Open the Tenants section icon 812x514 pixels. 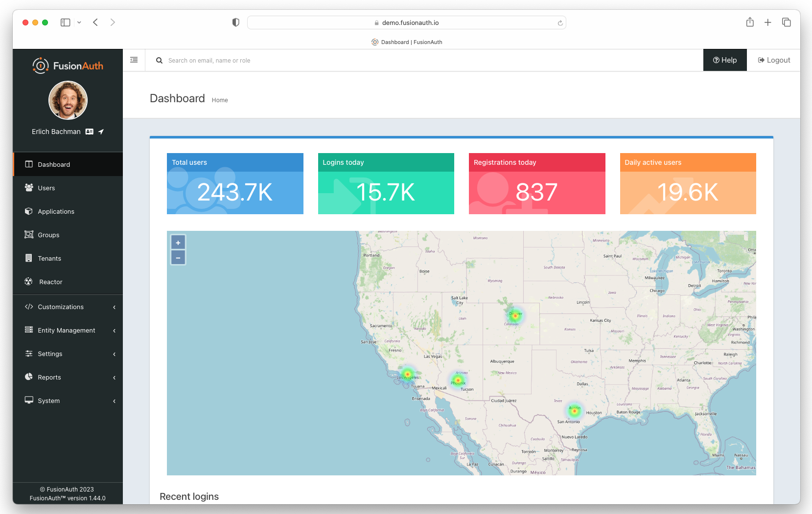click(x=30, y=258)
